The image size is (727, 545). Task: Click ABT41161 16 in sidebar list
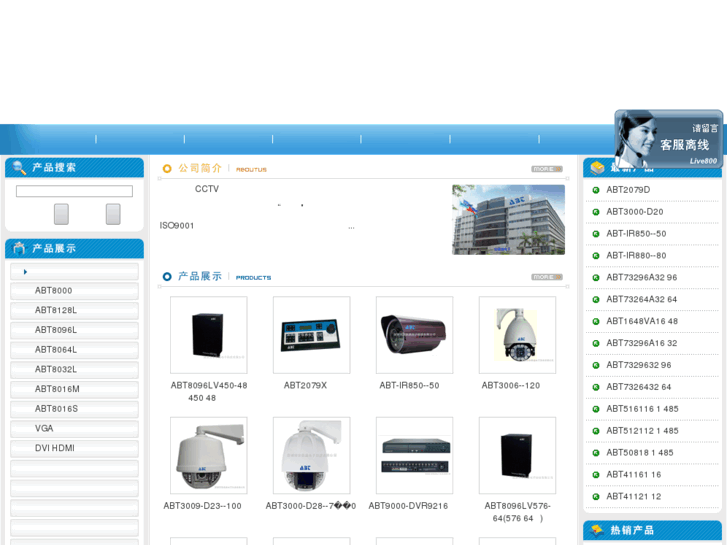634,474
